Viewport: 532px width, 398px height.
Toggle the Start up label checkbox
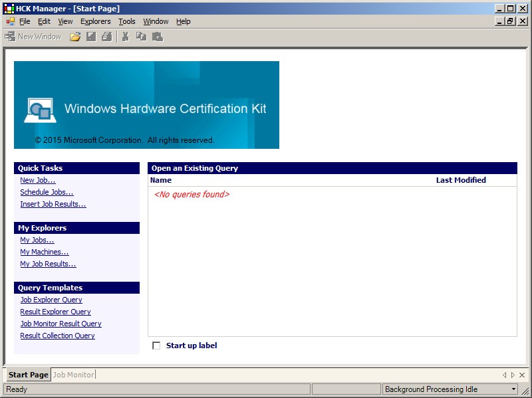[156, 346]
